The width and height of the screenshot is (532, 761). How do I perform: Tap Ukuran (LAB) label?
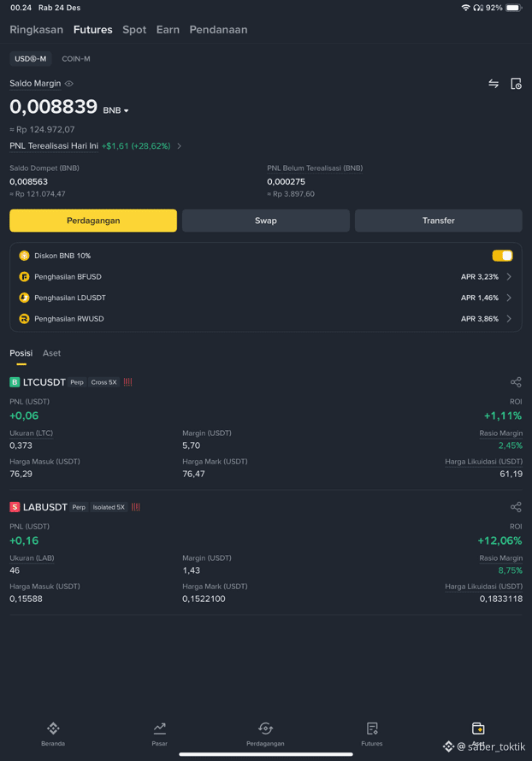coord(32,558)
